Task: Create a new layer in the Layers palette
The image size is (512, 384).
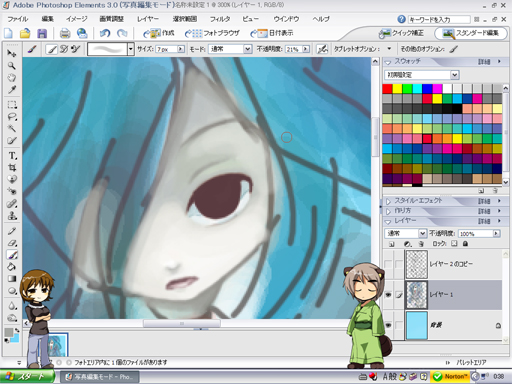Action: point(392,244)
